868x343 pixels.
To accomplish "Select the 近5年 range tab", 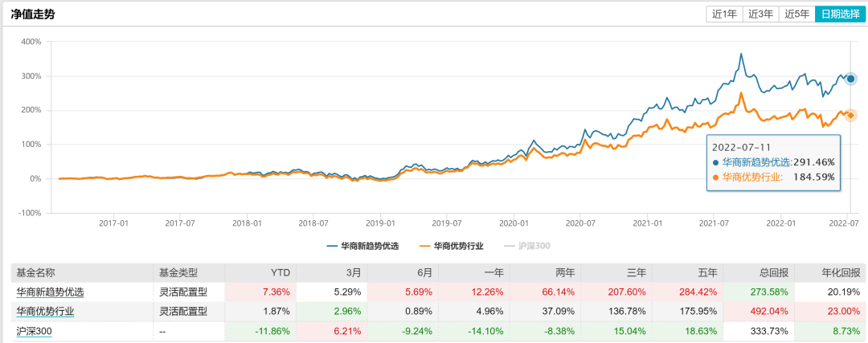I will click(797, 14).
